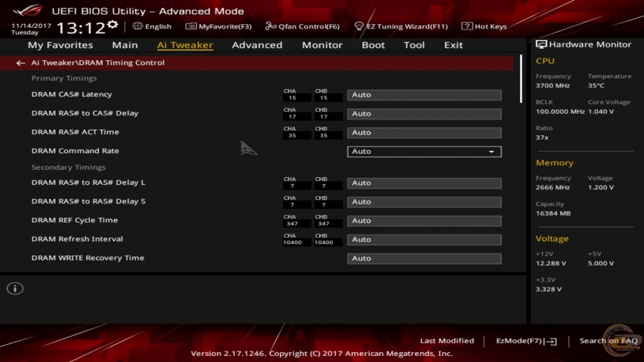Open the Exit tab
The height and width of the screenshot is (362, 644).
pos(454,44)
